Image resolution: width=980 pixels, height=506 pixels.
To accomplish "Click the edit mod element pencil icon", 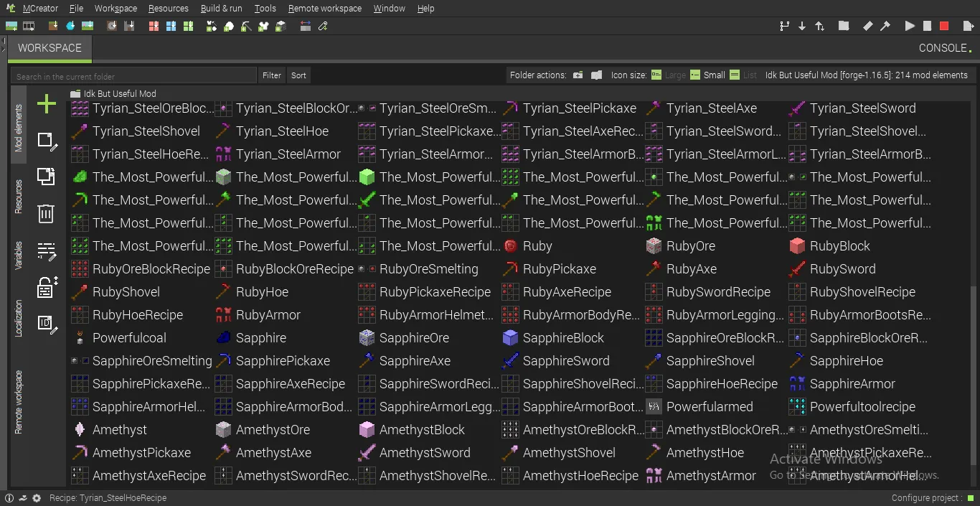I will pos(47,141).
